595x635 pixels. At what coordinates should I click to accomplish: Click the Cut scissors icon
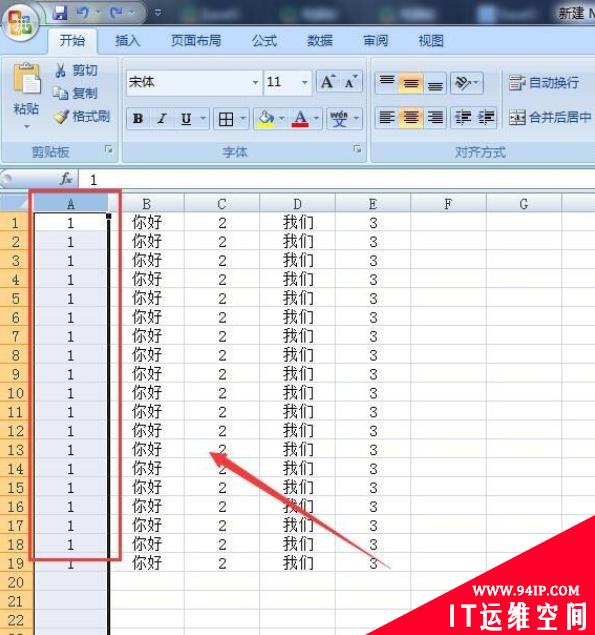click(x=60, y=70)
